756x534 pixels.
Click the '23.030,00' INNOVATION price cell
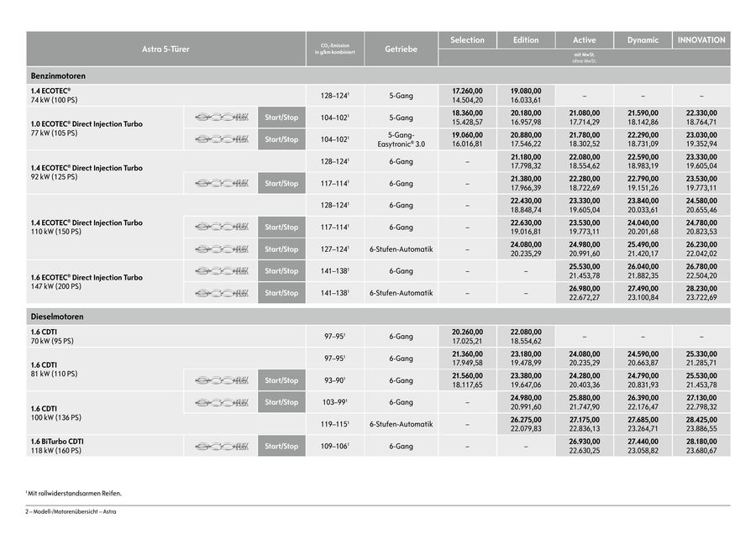click(701, 139)
